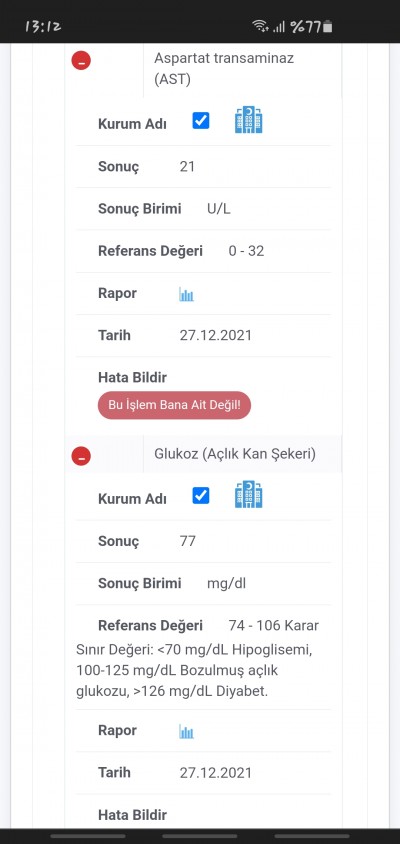Collapse the Glukoz (Açlık Kan Şekeri) row
This screenshot has height=844, width=400.
(x=81, y=456)
